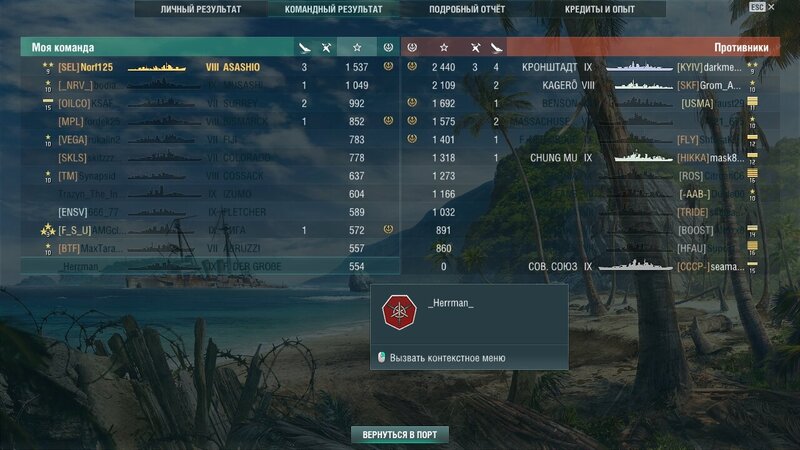Click my team's achievement emblem column icon
Viewport: 800px width, 450px height.
(388, 47)
